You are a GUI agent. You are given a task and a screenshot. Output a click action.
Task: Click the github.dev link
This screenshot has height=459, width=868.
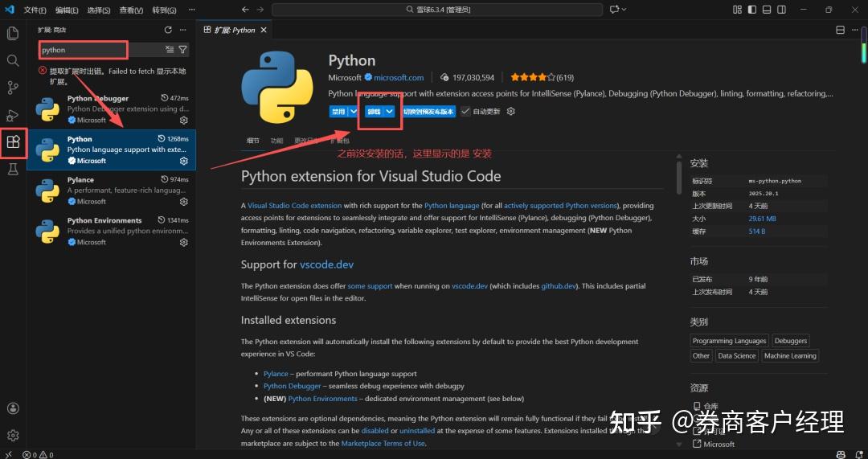[x=559, y=286]
